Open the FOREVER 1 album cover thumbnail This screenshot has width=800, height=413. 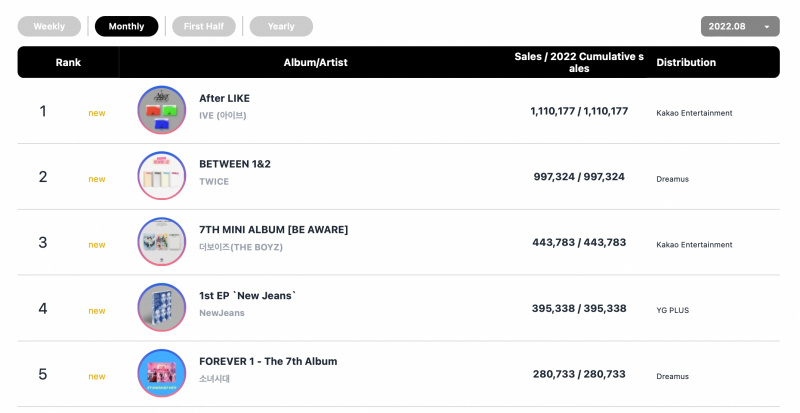(162, 374)
